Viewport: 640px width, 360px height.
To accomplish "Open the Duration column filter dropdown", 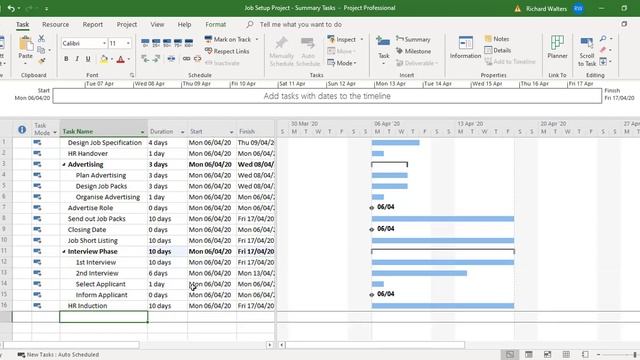I will [x=182, y=132].
